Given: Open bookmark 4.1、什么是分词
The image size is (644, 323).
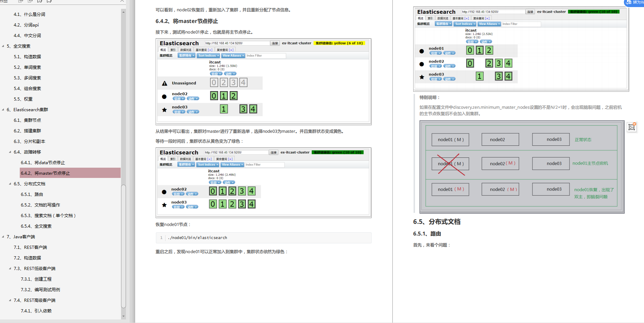Looking at the screenshot, I should point(29,14).
